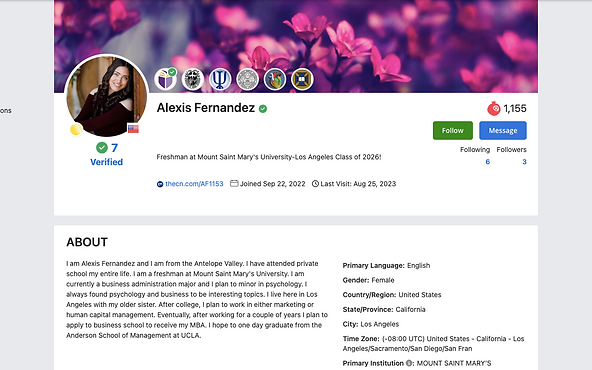Click the Gender: Female row

point(368,280)
